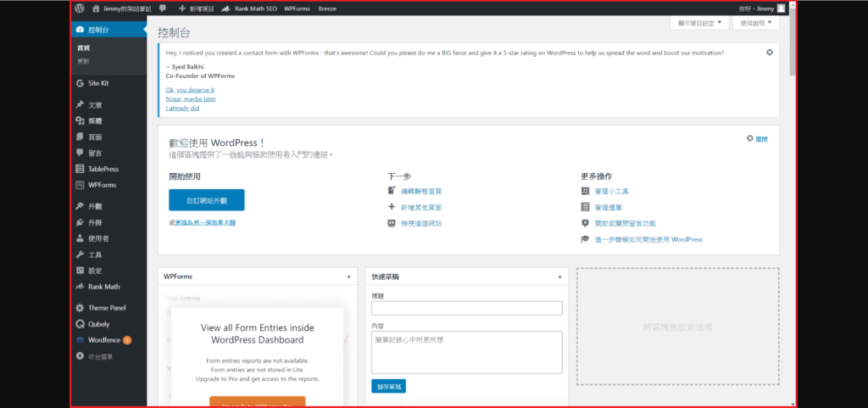Image resolution: width=868 pixels, height=408 pixels.
Task: Open 頁面 pages icon in sidebar
Action: click(80, 137)
